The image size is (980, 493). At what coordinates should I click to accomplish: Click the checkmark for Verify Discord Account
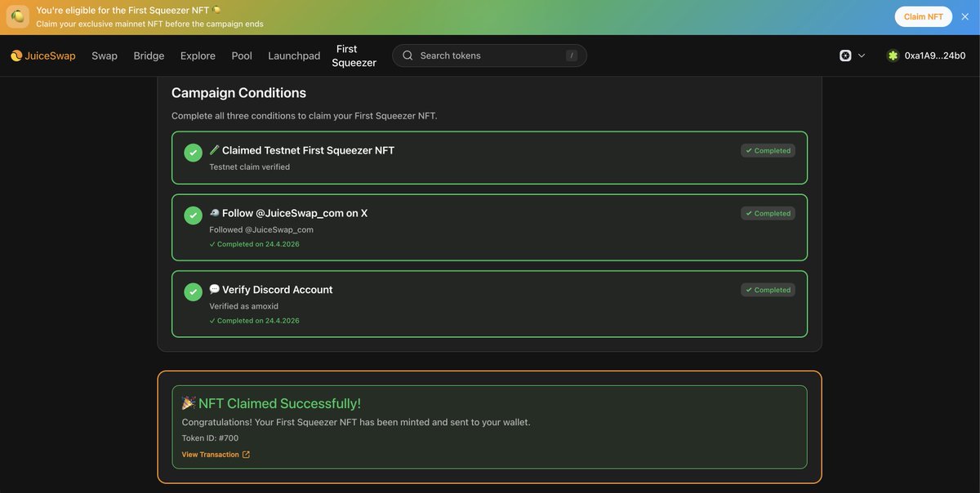click(x=193, y=292)
